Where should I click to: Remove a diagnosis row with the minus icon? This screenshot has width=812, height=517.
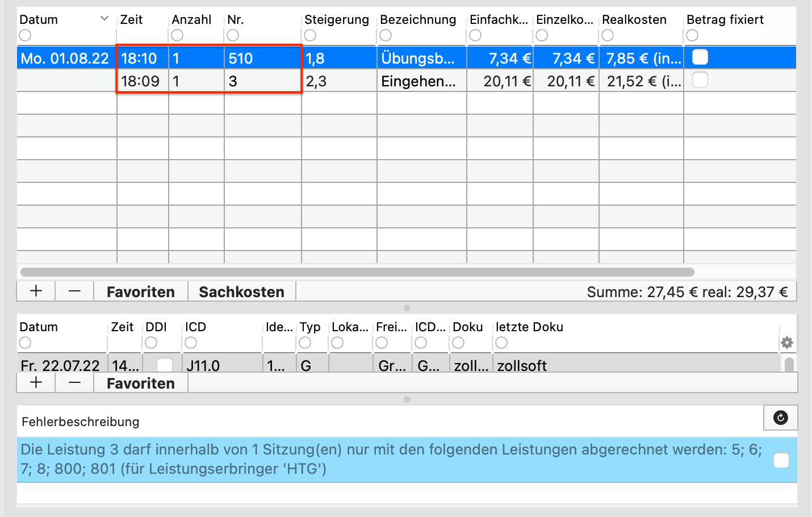[74, 382]
